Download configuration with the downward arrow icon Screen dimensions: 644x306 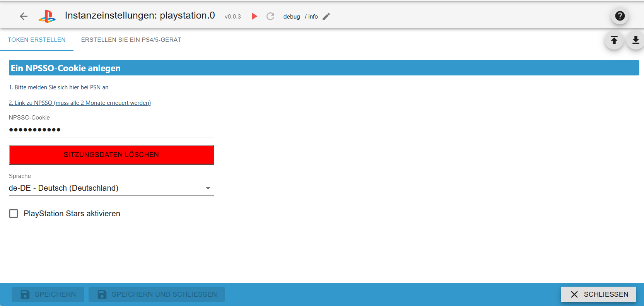(635, 40)
